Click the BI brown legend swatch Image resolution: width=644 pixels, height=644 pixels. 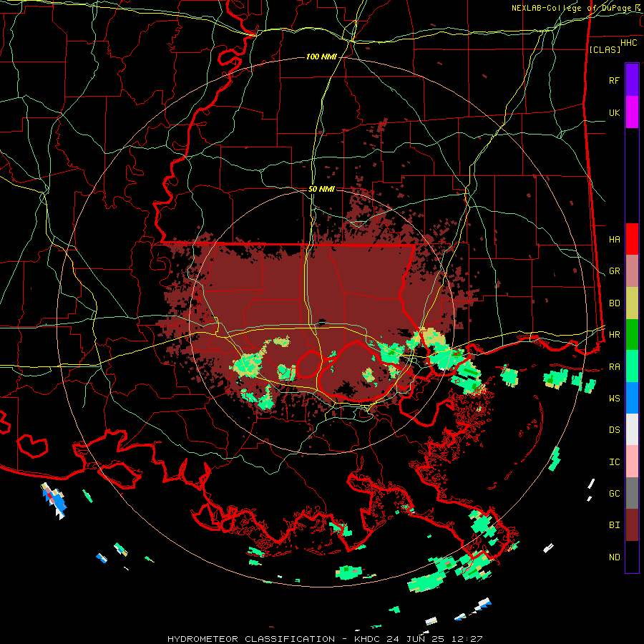click(x=632, y=525)
